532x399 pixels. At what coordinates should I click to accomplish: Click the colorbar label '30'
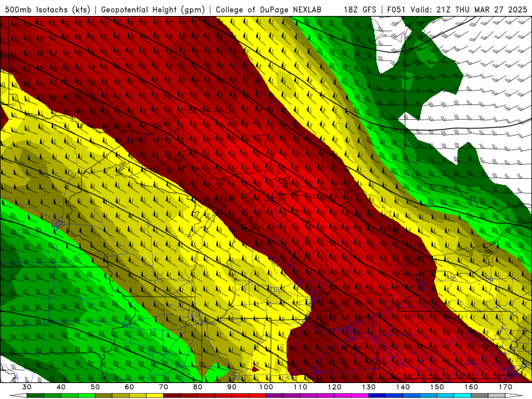(27, 387)
